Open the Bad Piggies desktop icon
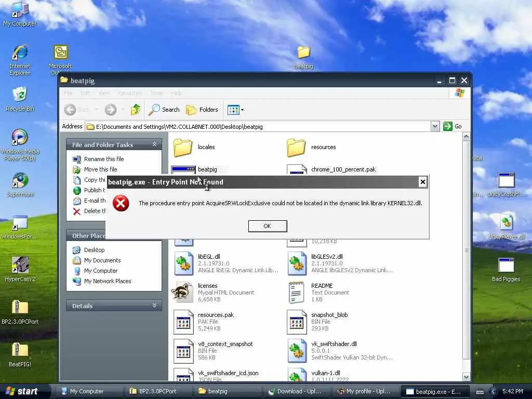 click(506, 270)
